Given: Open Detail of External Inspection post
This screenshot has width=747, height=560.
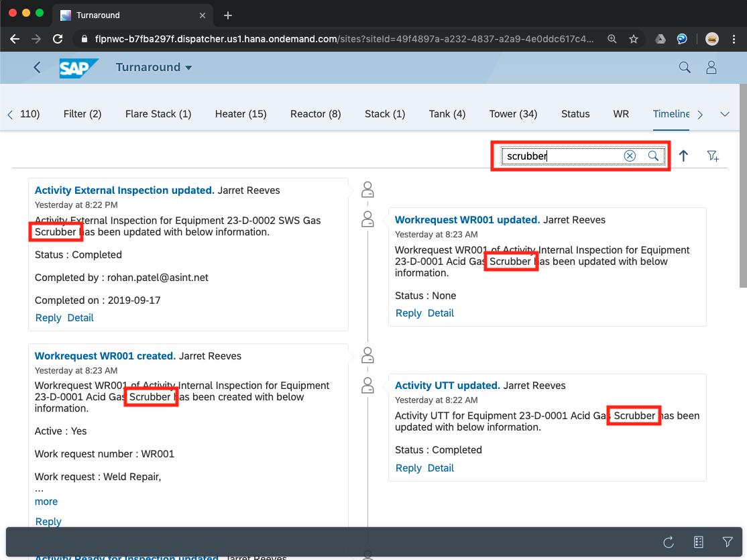Looking at the screenshot, I should 80,318.
